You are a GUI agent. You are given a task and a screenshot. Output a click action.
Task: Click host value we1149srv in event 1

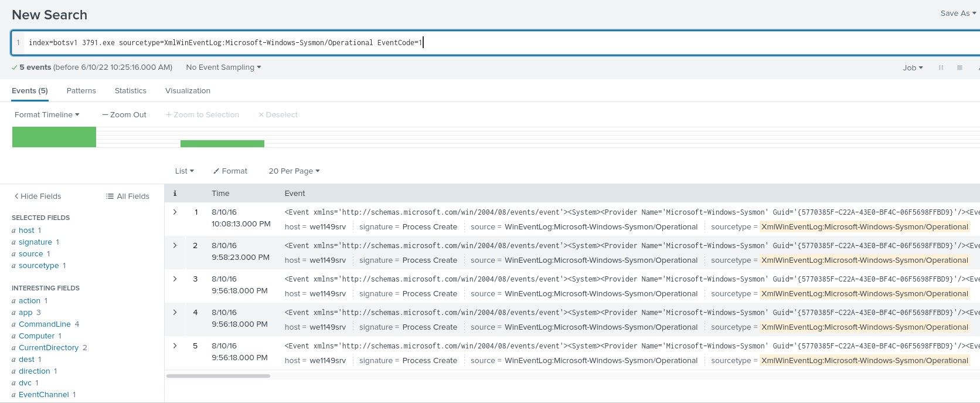tap(328, 226)
